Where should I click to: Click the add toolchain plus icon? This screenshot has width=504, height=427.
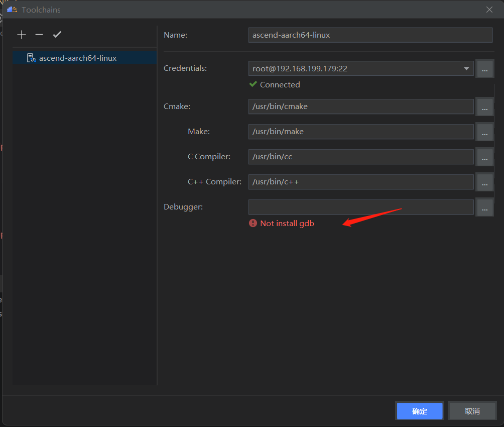click(21, 35)
